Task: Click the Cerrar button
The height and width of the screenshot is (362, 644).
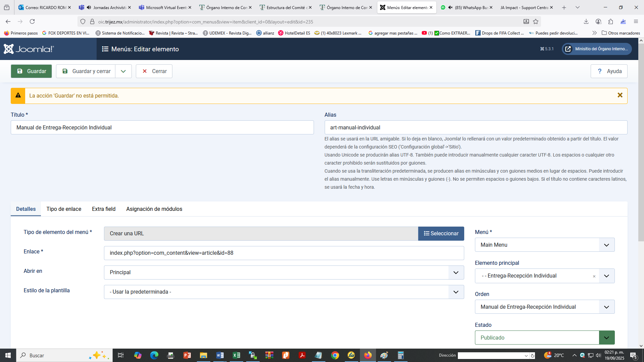Action: point(154,71)
